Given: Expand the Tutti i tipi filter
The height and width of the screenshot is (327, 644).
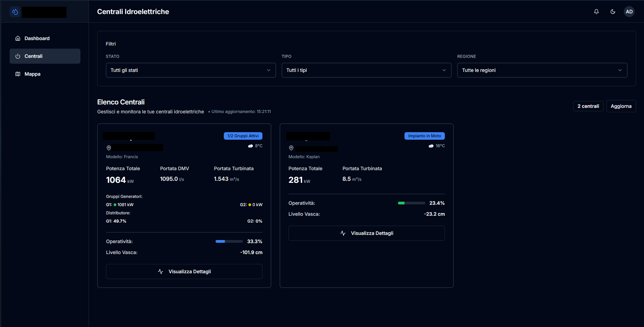Looking at the screenshot, I should (x=366, y=70).
